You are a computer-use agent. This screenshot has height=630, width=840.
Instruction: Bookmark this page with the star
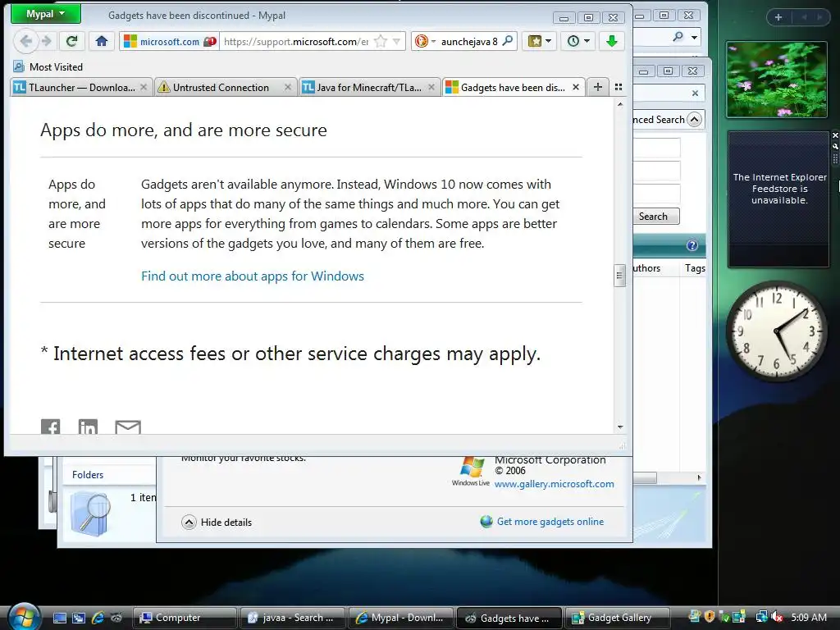[x=381, y=41]
